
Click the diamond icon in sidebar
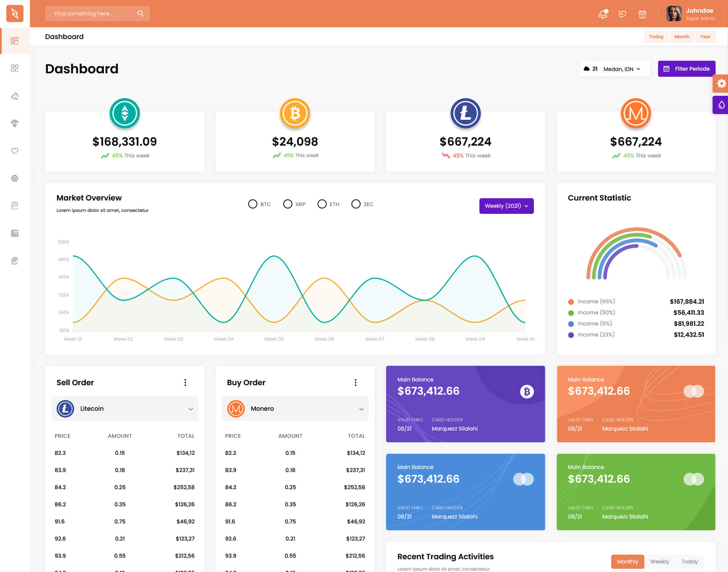(15, 123)
